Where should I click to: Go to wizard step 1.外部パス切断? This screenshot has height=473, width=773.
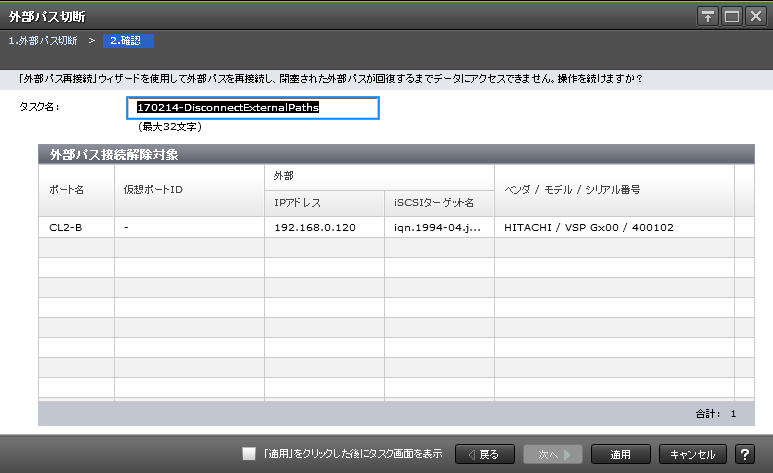pyautogui.click(x=43, y=41)
